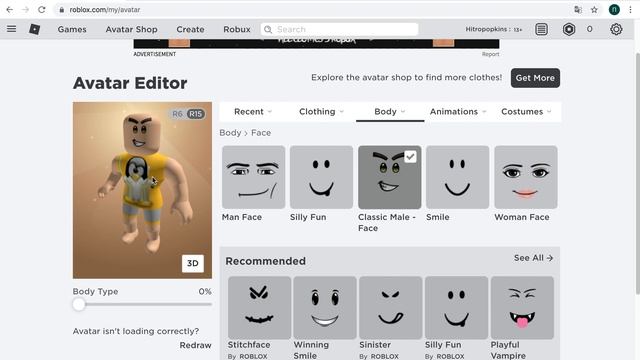Open Games in the top navigation
The image size is (640, 360).
pyautogui.click(x=72, y=29)
